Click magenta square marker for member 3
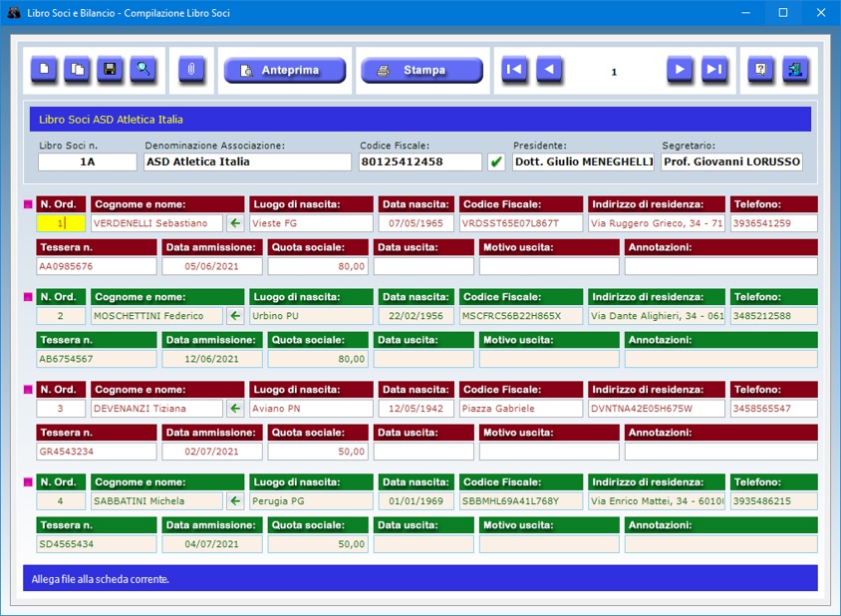This screenshot has height=616, width=841. (x=29, y=390)
